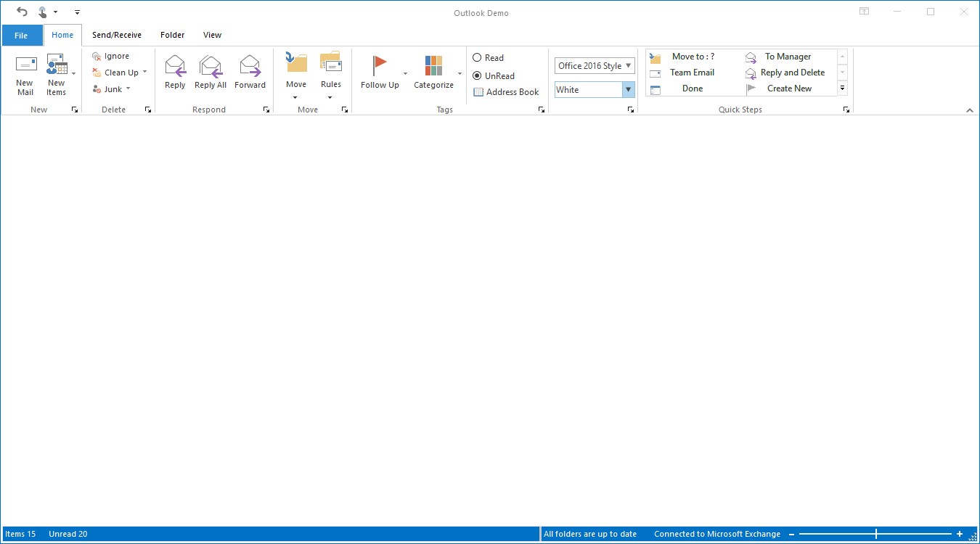980x544 pixels.
Task: Switch to the Folder tab
Action: coord(173,35)
